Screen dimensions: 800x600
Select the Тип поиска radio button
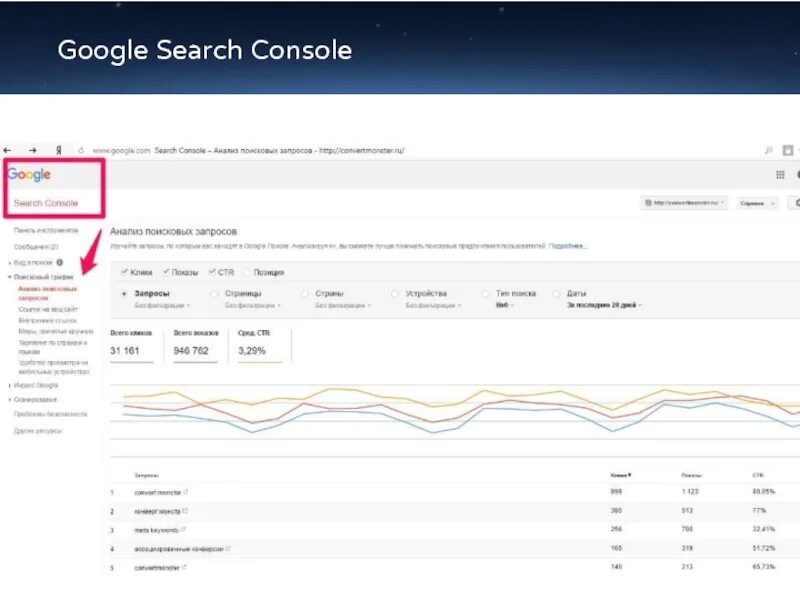(x=485, y=294)
